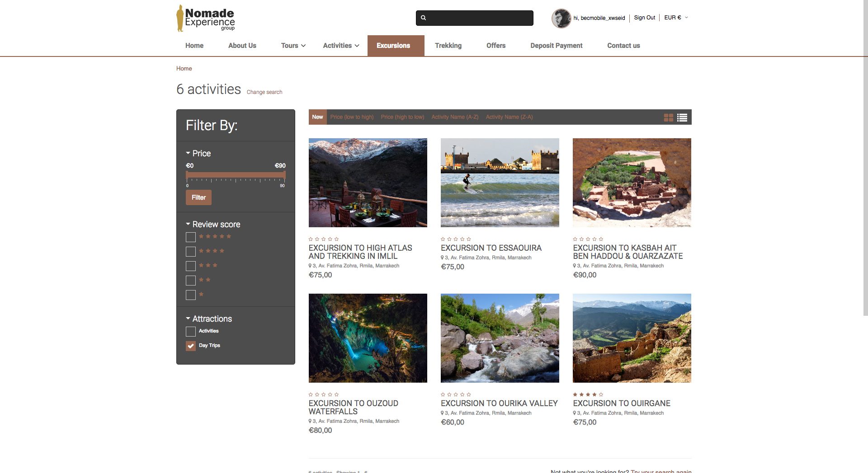Open Excursion to Ouzoud Waterfalls title
The width and height of the screenshot is (868, 473).
point(354,407)
